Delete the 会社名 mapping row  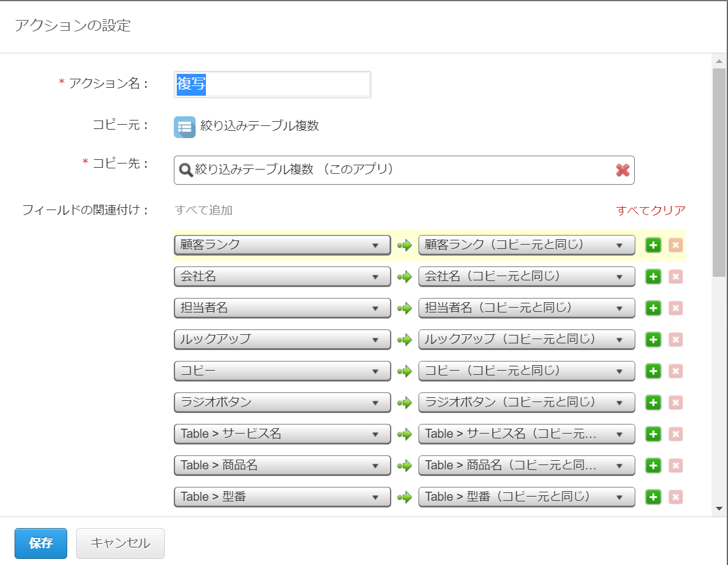click(x=676, y=277)
